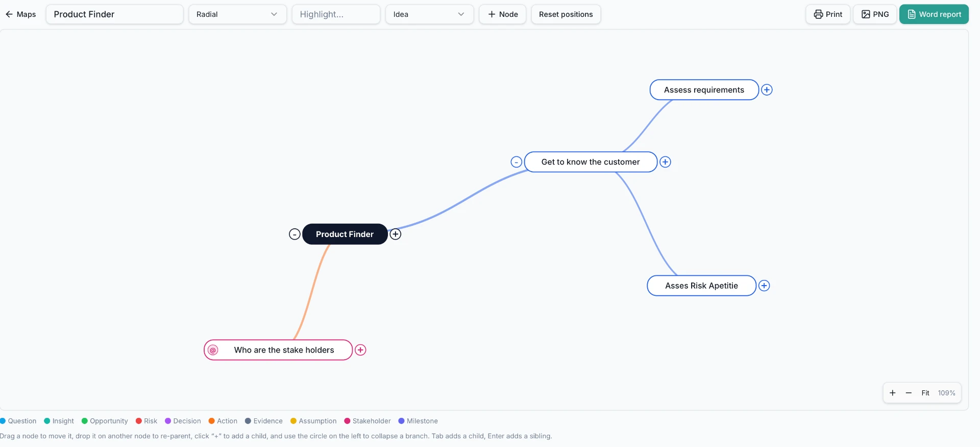
Task: Click the document icon in Word report
Action: click(x=912, y=14)
